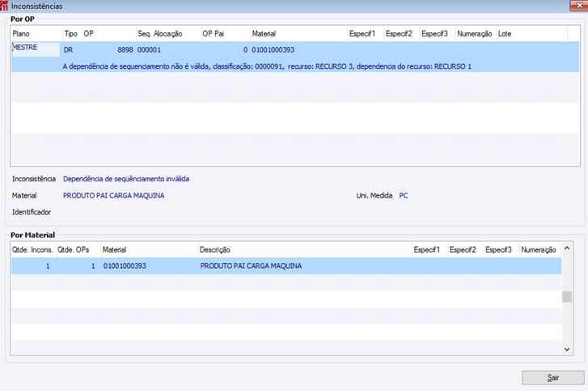Click the Seq. Alocação column header
The height and width of the screenshot is (391, 588).
click(168, 33)
